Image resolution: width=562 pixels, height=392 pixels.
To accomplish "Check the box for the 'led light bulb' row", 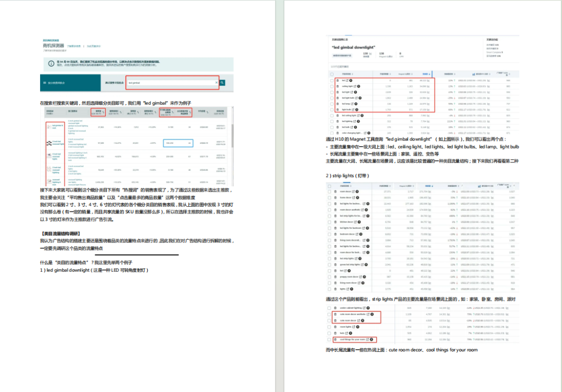I will [x=331, y=98].
